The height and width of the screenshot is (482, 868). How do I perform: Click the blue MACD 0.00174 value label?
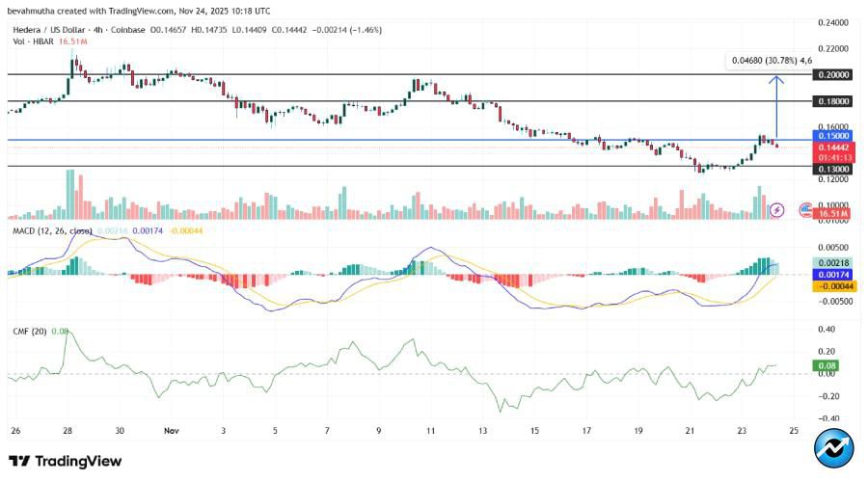click(834, 275)
